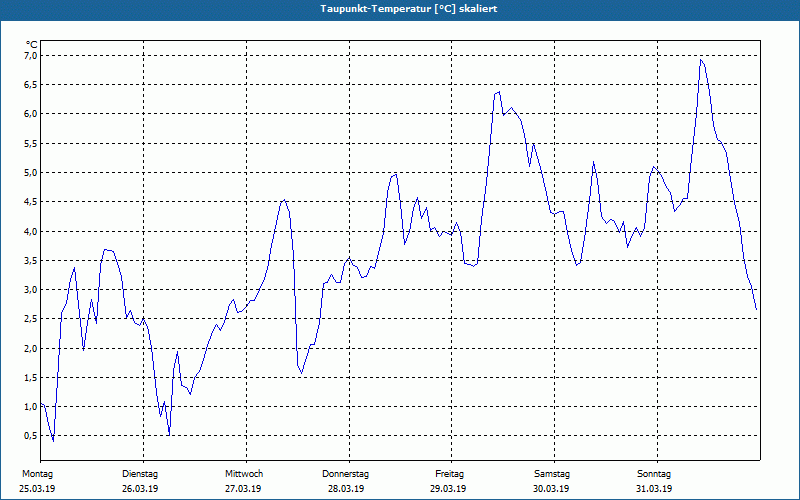This screenshot has width=800, height=500.
Task: Select the °C unit label
Action: [x=32, y=45]
